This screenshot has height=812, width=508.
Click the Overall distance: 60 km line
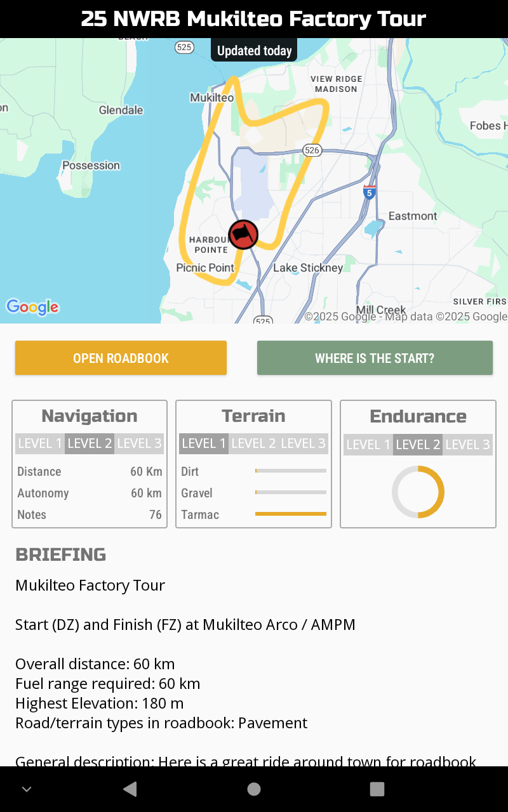[x=95, y=664]
